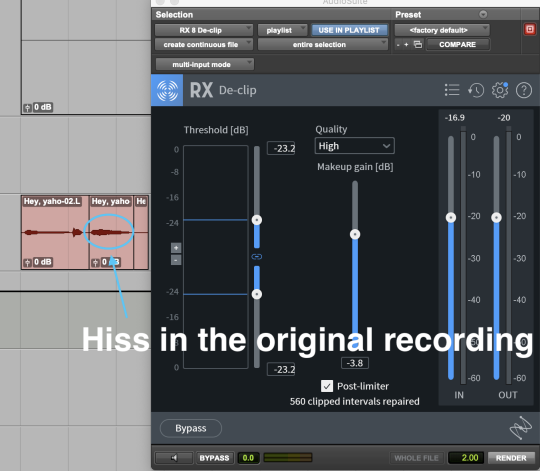Zoom in the threshold histogram with plus

pos(176,248)
